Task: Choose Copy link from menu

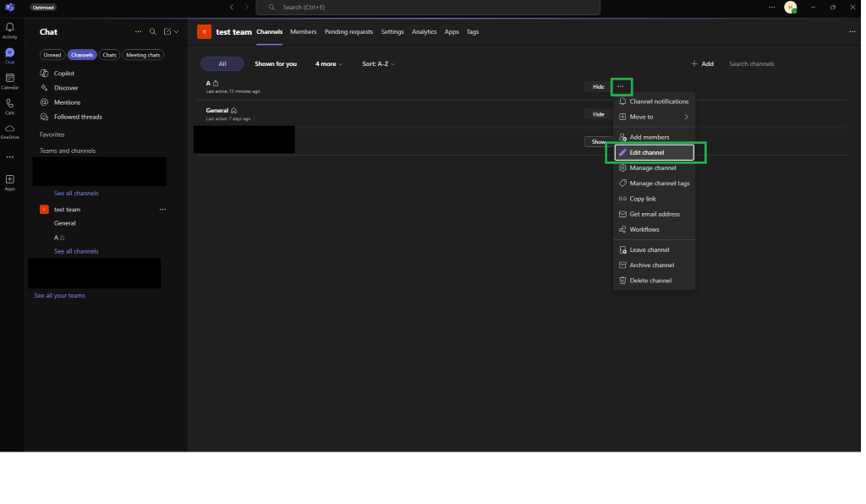Action: [x=654, y=199]
